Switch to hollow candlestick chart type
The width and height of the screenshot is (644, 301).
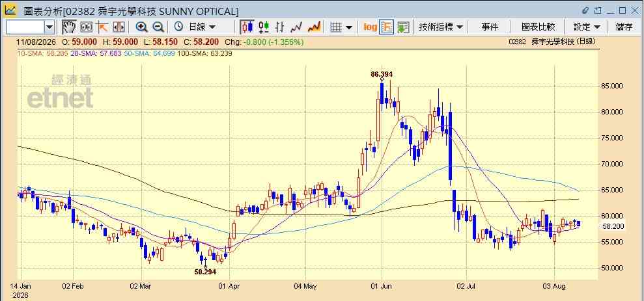[x=264, y=27]
